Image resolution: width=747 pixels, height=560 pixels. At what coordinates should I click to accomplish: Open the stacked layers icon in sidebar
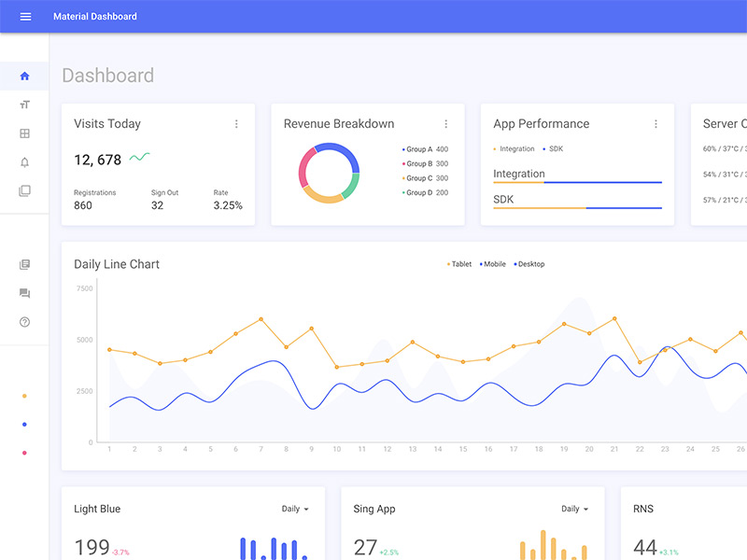(x=24, y=190)
